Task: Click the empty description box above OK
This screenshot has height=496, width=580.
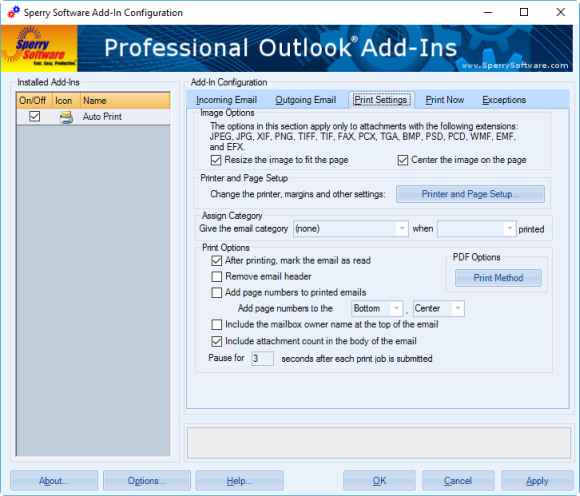Action: [x=379, y=443]
